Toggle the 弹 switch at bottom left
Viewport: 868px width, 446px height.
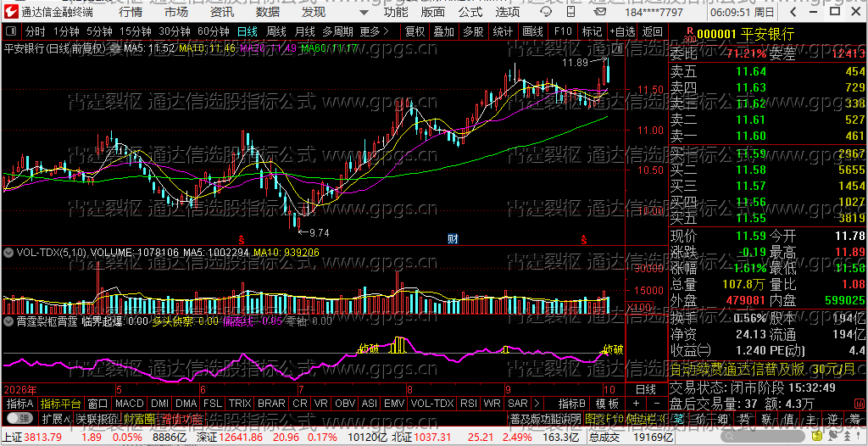20,418
